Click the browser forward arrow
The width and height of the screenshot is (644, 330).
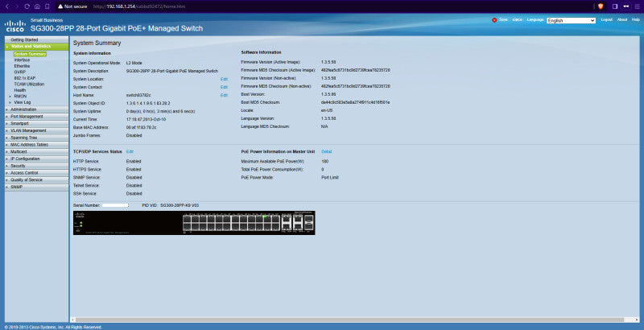coord(17,6)
